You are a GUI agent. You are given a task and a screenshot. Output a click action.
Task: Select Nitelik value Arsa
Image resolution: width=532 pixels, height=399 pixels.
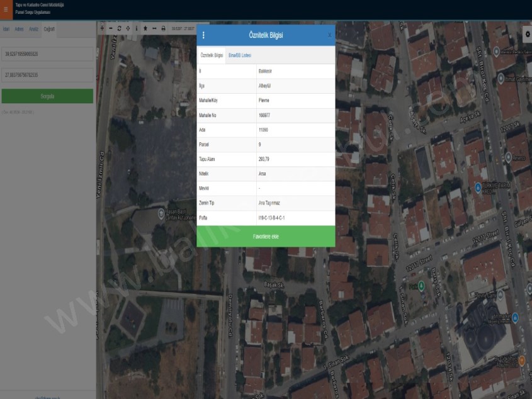pyautogui.click(x=262, y=174)
